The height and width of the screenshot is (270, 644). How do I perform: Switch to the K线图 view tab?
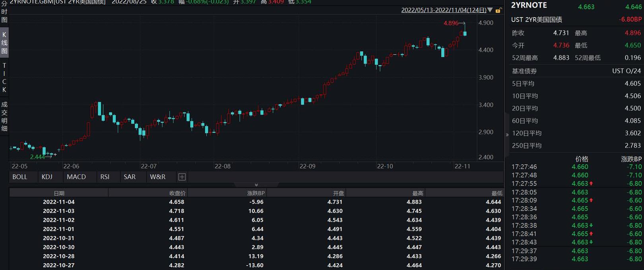click(x=4, y=43)
